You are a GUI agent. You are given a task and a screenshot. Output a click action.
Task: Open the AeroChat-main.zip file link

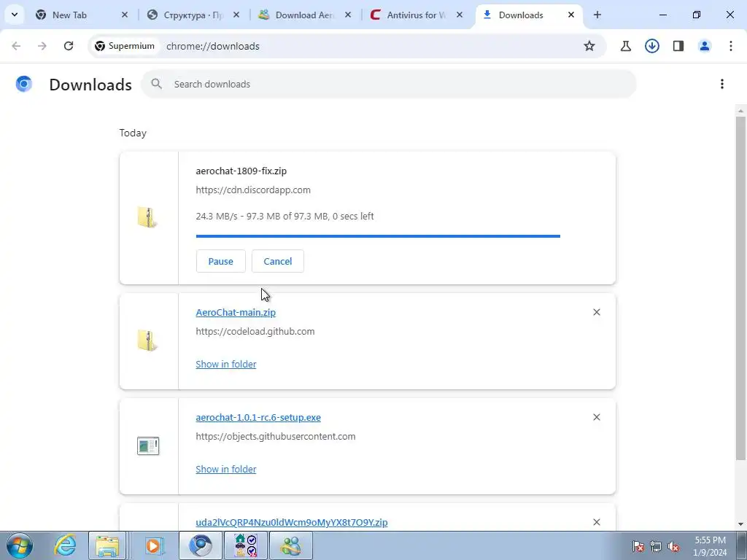coord(236,312)
